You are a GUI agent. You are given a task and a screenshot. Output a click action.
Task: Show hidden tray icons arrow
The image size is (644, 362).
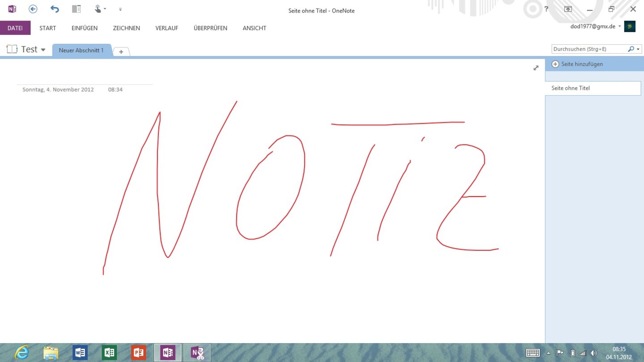click(x=549, y=353)
